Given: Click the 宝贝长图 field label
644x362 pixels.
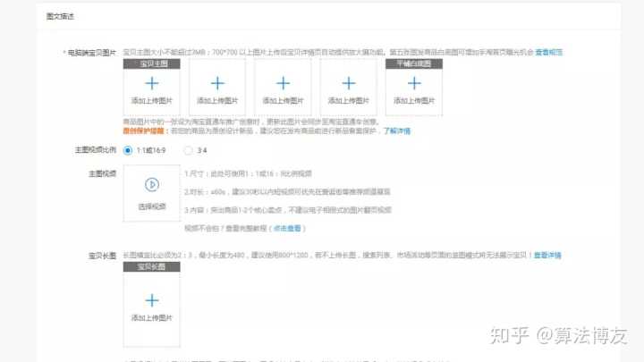Looking at the screenshot, I should click(x=102, y=256).
